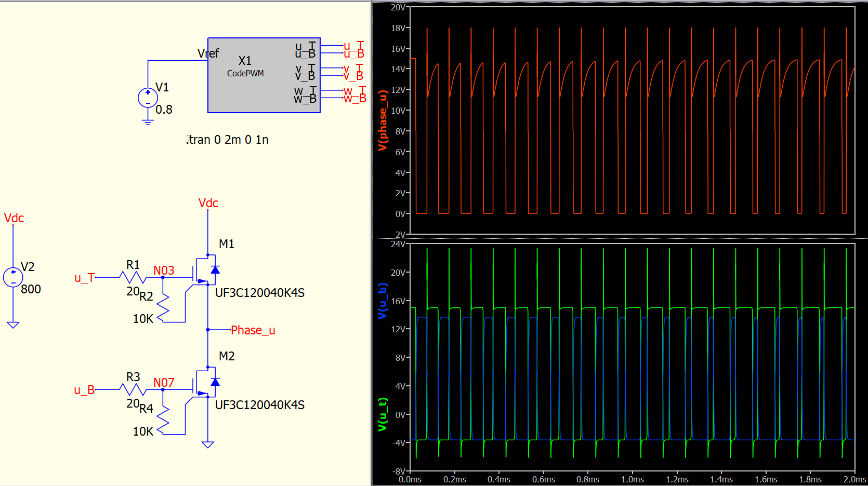Click the N07 net label
This screenshot has height=486, width=868.
click(x=164, y=383)
